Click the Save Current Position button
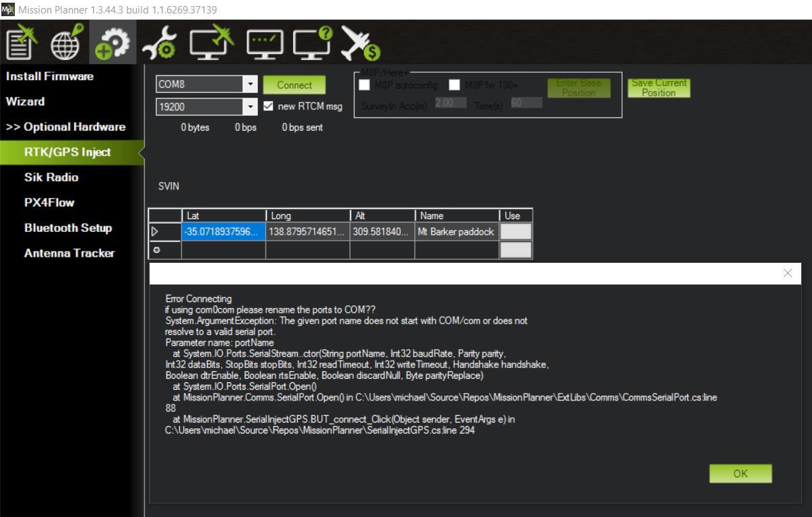The image size is (812, 517). pyautogui.click(x=659, y=88)
